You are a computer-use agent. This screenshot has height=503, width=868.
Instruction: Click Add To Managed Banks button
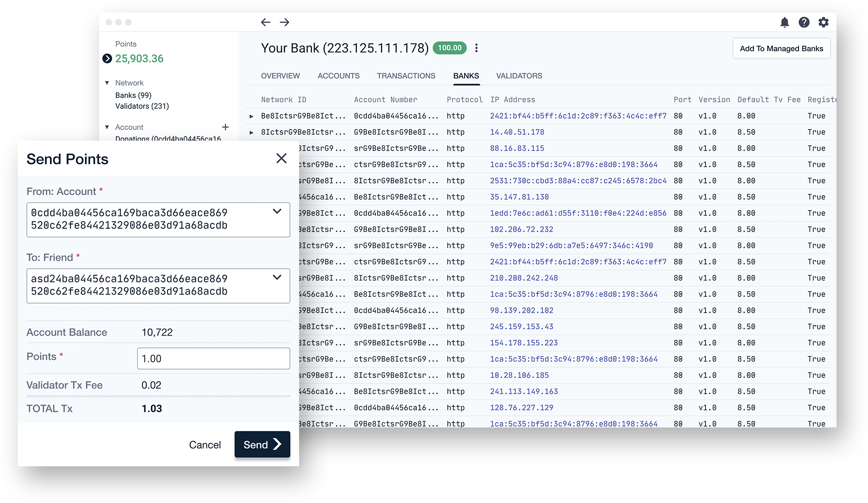click(x=781, y=49)
